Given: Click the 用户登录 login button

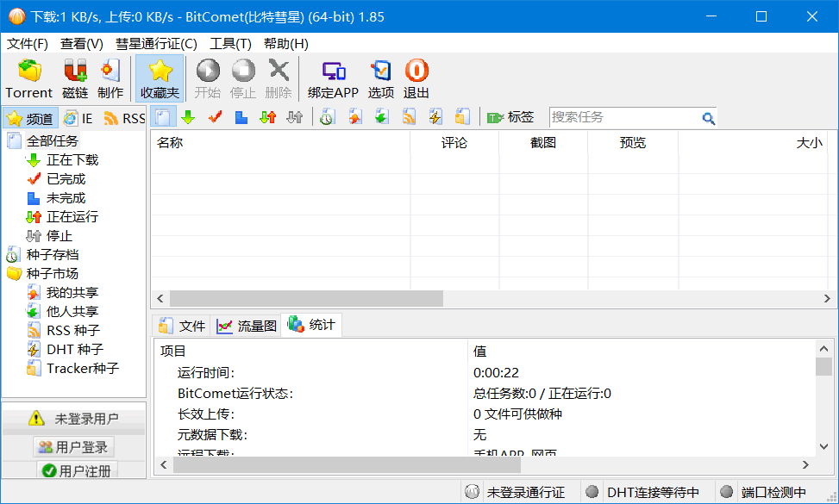Looking at the screenshot, I should coord(73,446).
